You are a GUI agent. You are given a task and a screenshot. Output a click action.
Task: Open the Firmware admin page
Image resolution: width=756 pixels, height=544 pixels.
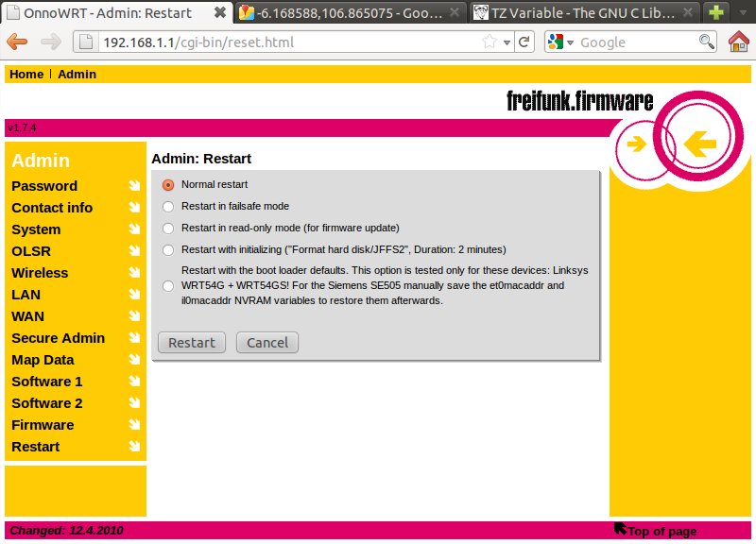[x=43, y=425]
